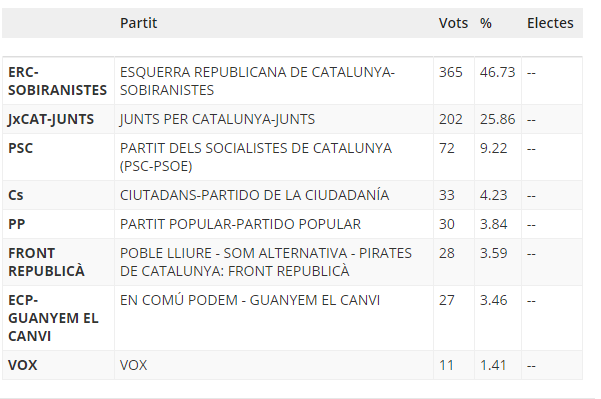The height and width of the screenshot is (399, 601).
Task: Select the PSC abbreviation cell
Action: [x=20, y=148]
